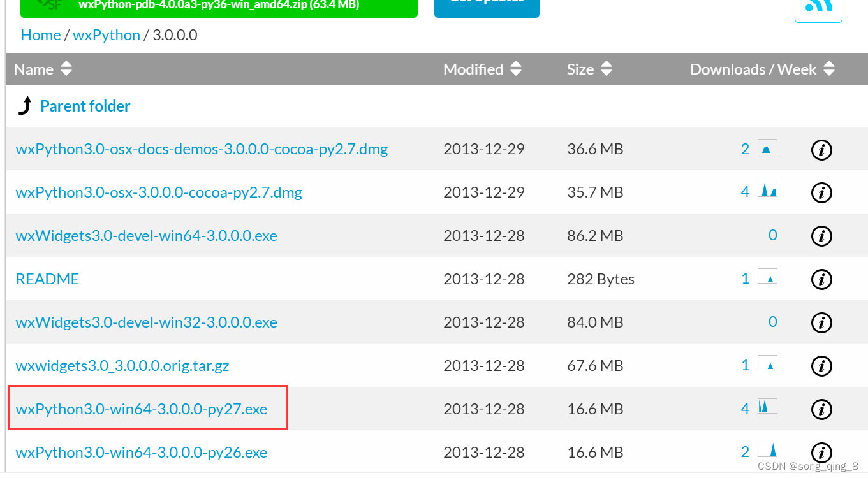Screen dimensions: 868x478
Task: Download wxPython3.0-win64-3.0.0.0-py26.exe
Action: [141, 453]
